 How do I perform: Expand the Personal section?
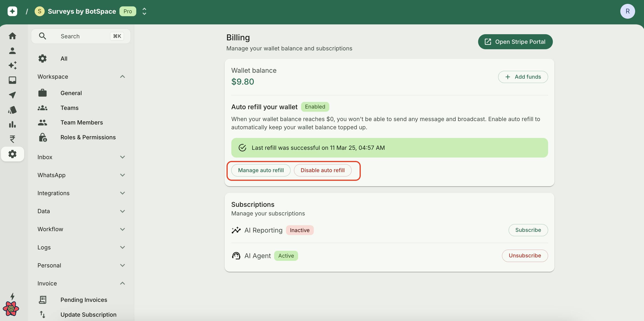click(123, 265)
